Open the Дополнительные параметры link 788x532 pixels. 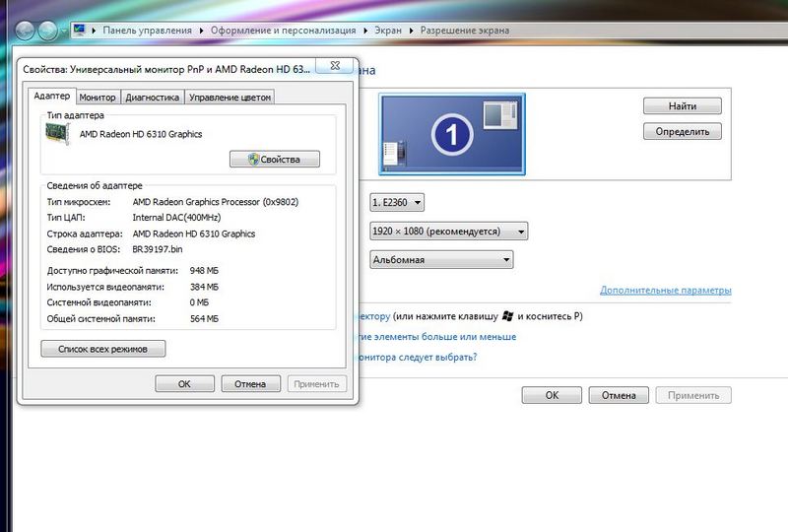(665, 291)
